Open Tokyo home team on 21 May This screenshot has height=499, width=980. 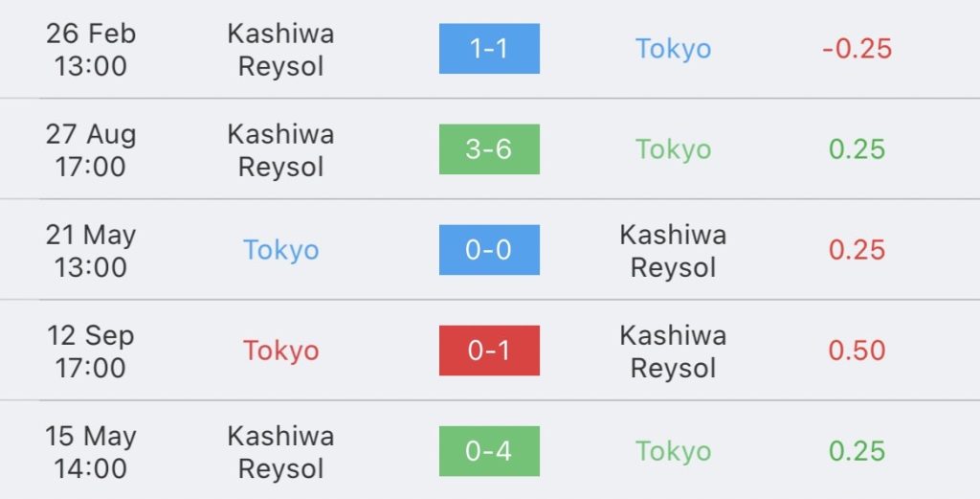pyautogui.click(x=280, y=250)
